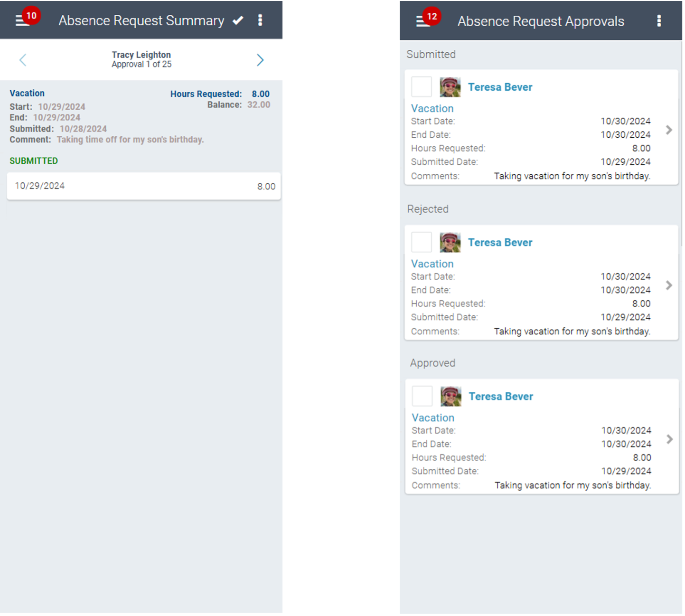
Task: Click Vacation link in Approved card
Action: coord(433,418)
